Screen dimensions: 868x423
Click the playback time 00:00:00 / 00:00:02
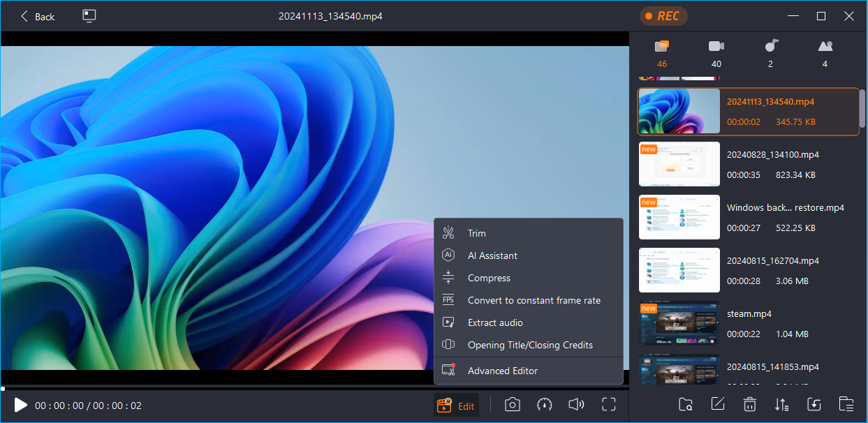88,406
